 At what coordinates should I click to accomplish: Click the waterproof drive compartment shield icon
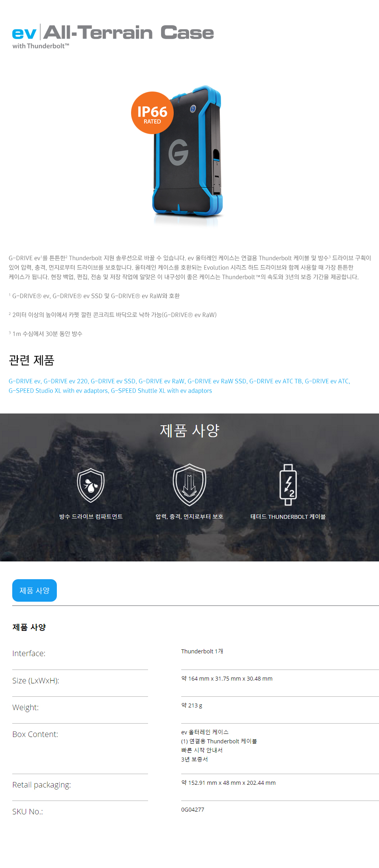click(91, 485)
